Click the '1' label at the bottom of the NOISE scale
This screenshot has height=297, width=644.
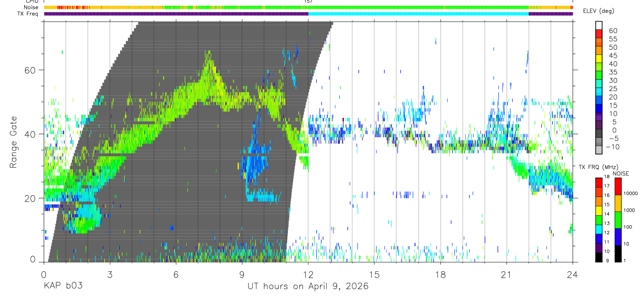[625, 261]
